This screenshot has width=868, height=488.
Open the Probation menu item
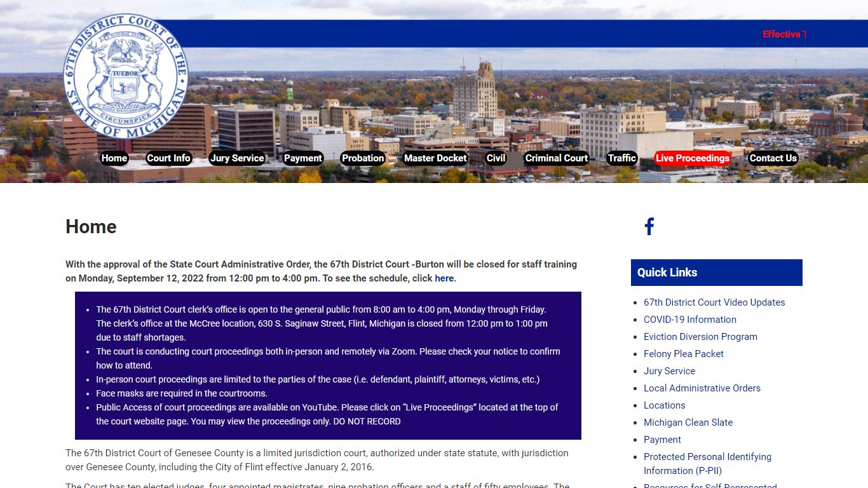(x=363, y=158)
